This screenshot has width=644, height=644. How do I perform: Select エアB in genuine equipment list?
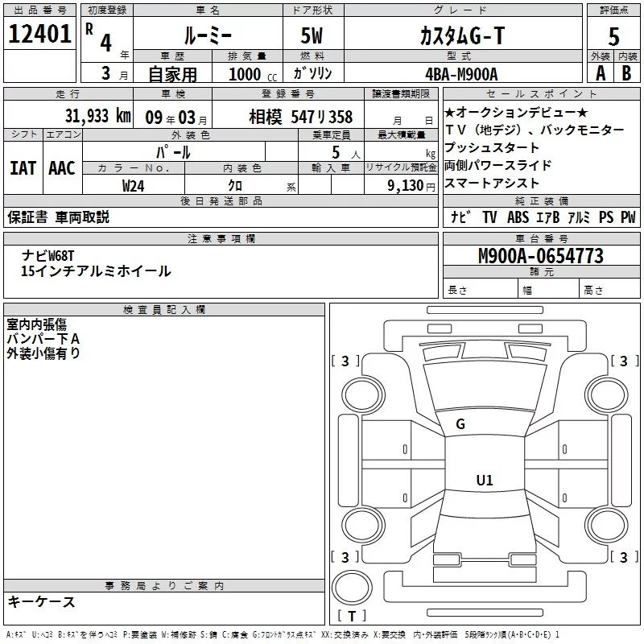547,217
